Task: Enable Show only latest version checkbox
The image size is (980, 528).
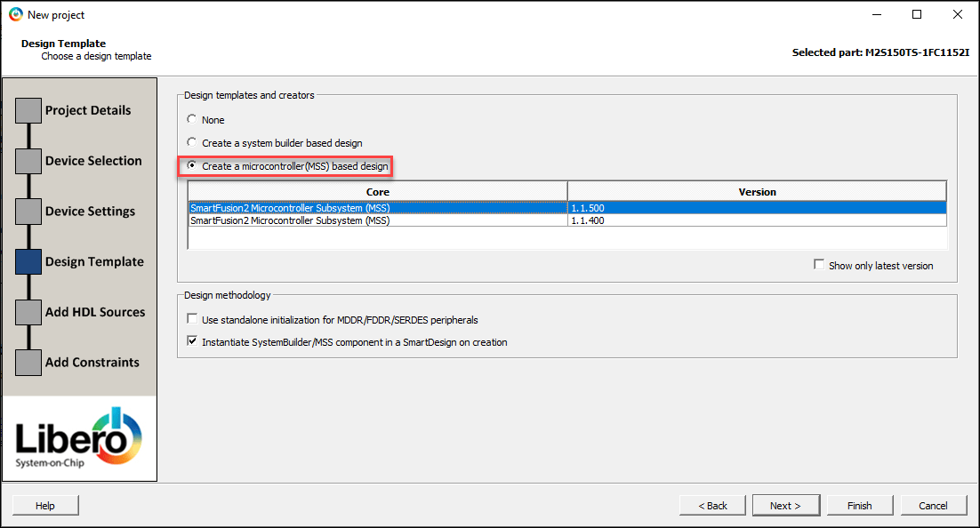Action: [819, 265]
